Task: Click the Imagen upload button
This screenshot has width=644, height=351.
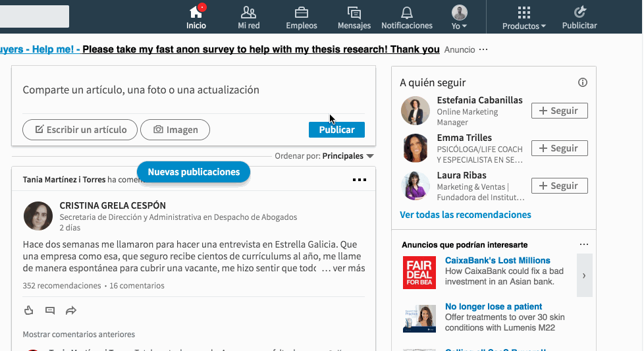Action: pos(175,130)
